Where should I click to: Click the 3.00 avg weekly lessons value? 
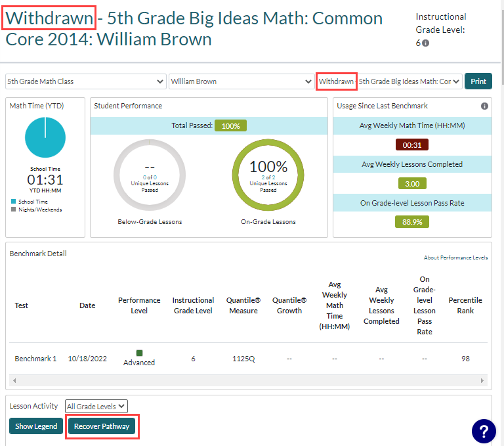(412, 184)
